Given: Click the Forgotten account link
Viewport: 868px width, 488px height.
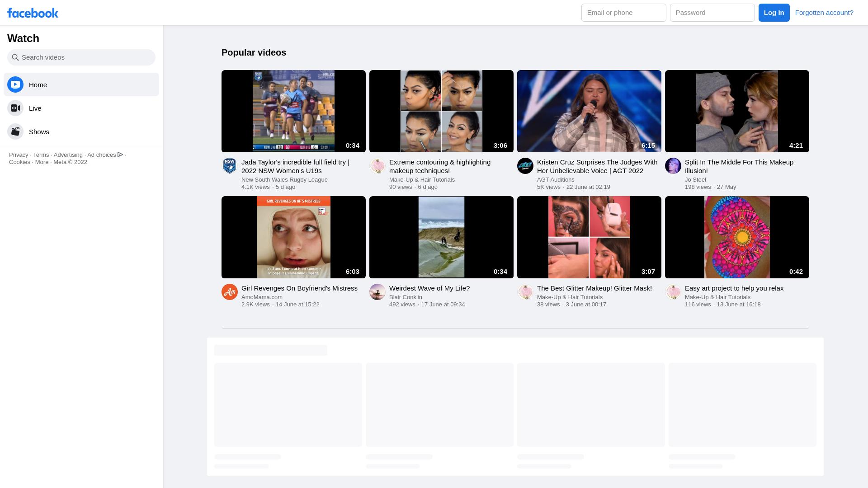Looking at the screenshot, I should (824, 12).
